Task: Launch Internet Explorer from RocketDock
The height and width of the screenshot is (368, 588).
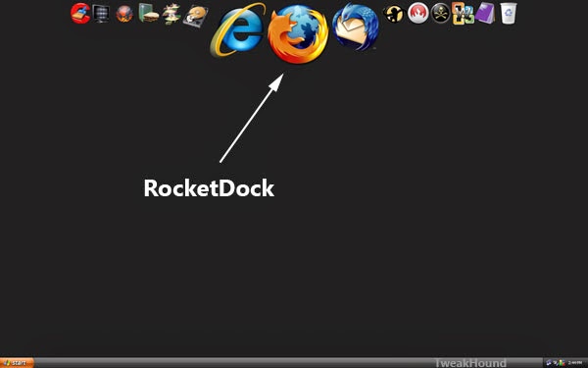Action: 238,30
